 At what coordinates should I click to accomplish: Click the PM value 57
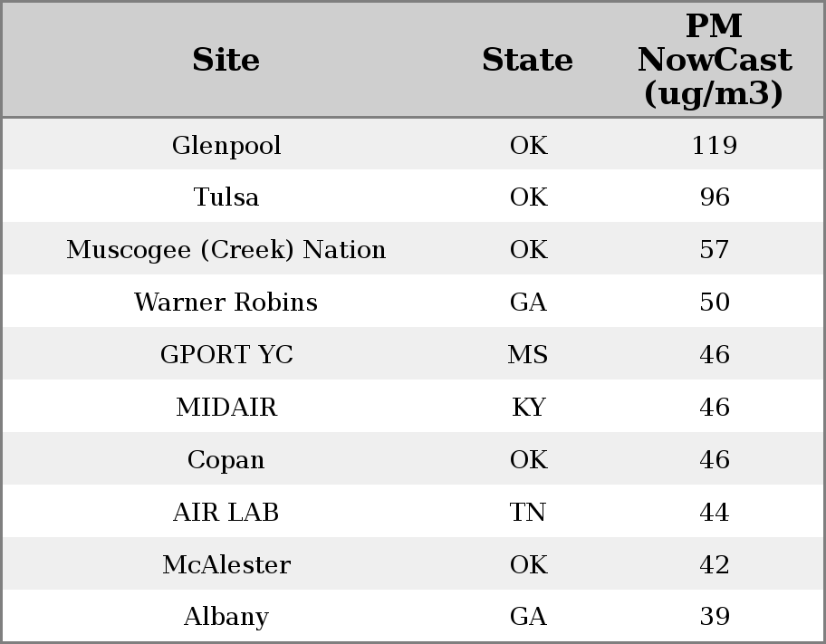tap(714, 250)
